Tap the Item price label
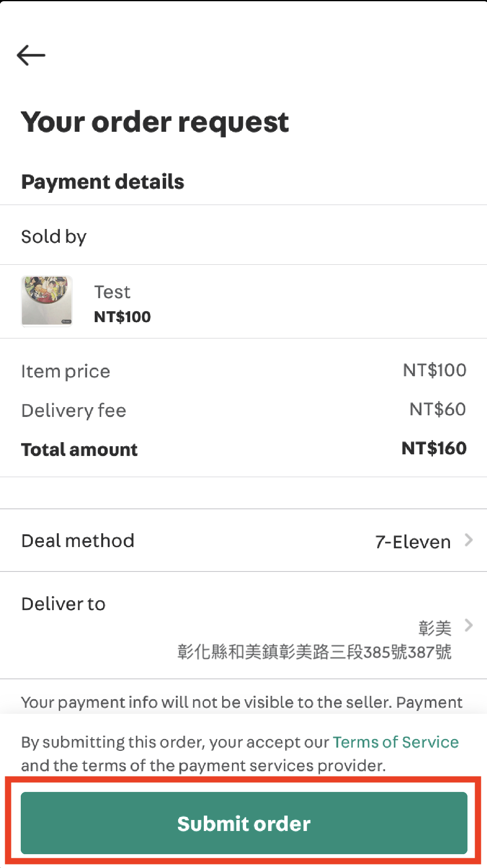The image size is (487, 868). (66, 371)
